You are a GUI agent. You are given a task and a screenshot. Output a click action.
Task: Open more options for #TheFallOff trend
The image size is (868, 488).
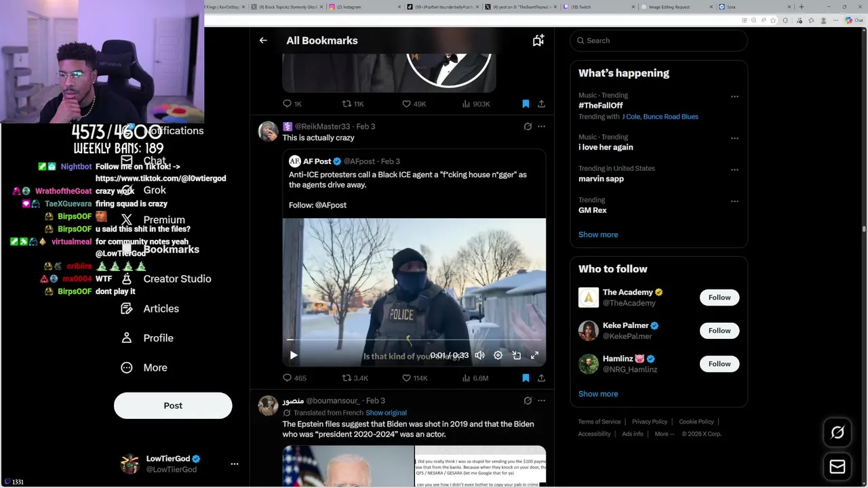(x=734, y=96)
